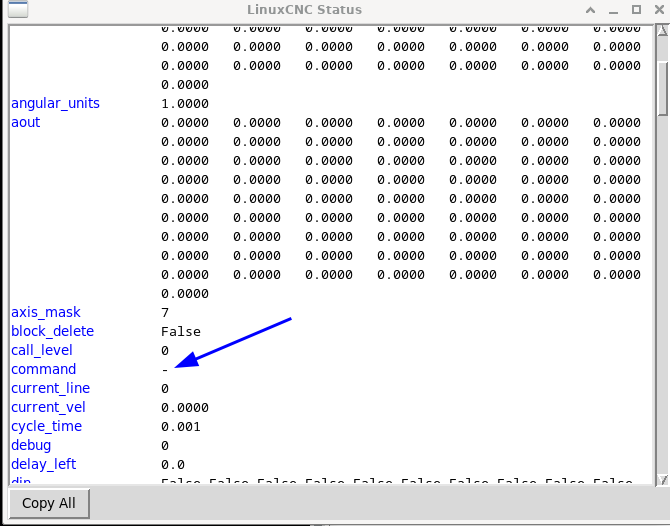Click the axis_mask value 7
The height and width of the screenshot is (526, 670).
[165, 313]
